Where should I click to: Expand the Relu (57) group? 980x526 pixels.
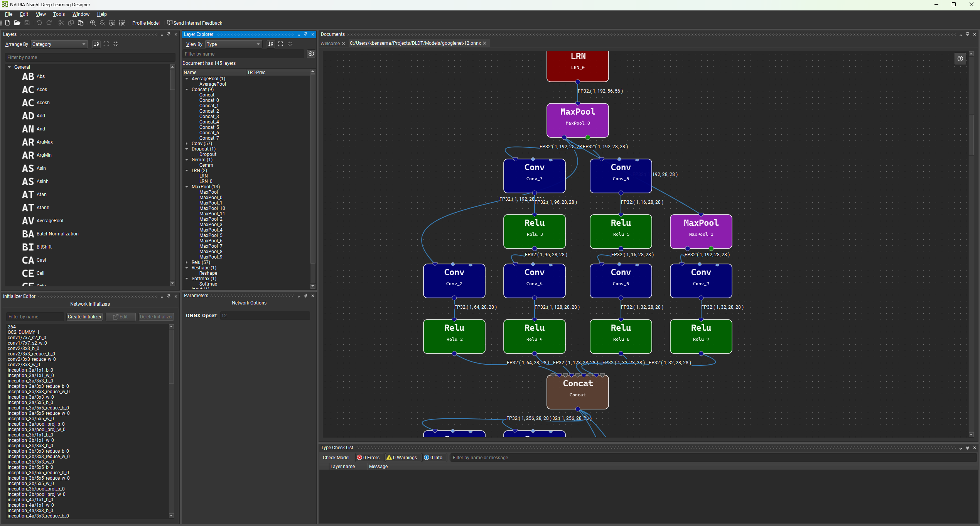pyautogui.click(x=187, y=262)
